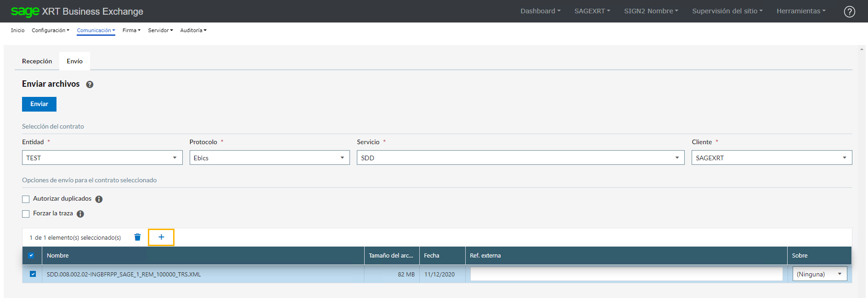868x298 pixels.
Task: Click the Sage logo
Action: coord(25,11)
